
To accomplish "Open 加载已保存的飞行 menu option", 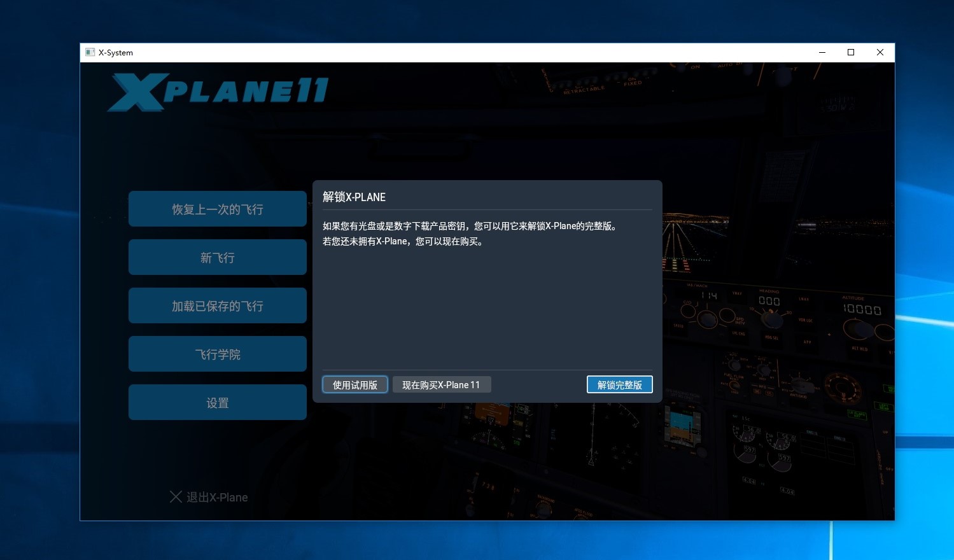I will pos(218,305).
